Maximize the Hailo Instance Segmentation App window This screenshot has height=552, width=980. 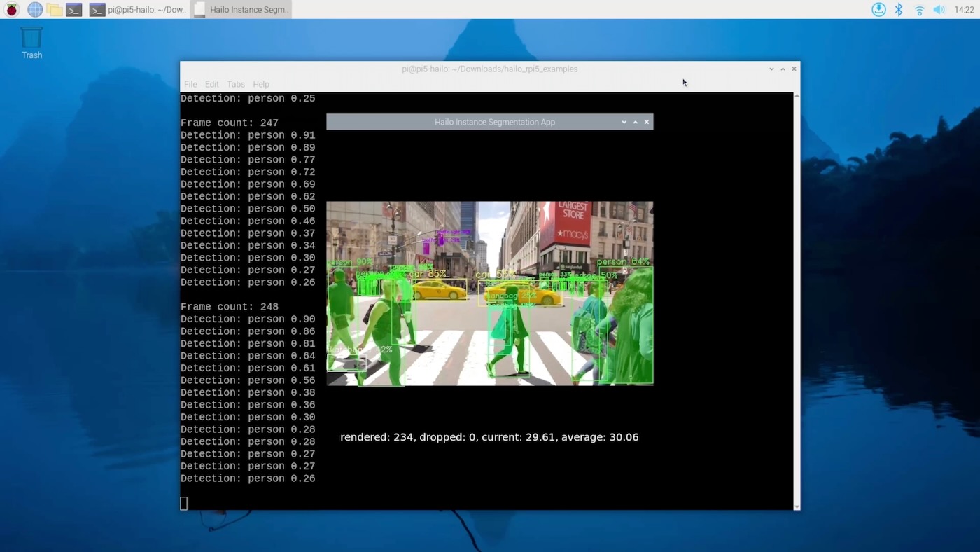(x=636, y=122)
